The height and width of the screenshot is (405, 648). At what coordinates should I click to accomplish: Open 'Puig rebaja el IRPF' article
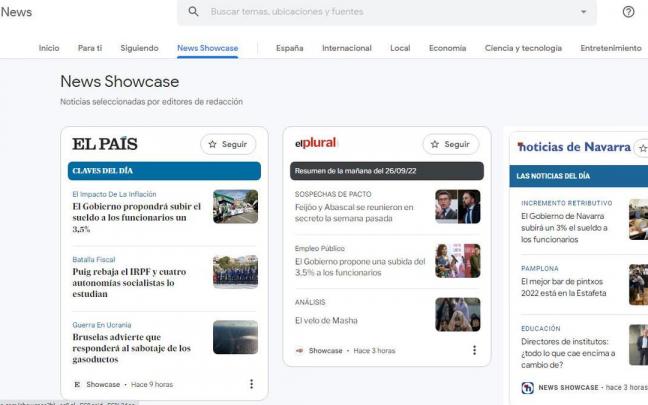tap(129, 283)
